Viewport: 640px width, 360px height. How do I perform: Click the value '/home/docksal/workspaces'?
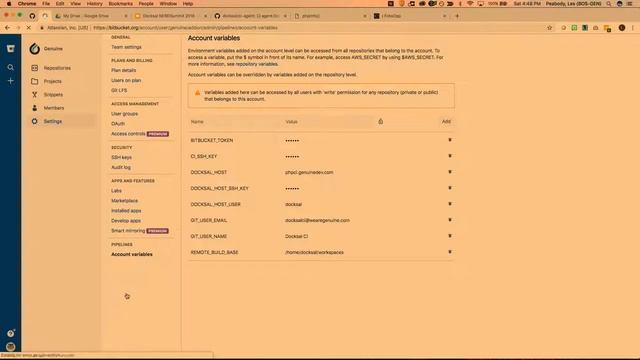(x=314, y=252)
